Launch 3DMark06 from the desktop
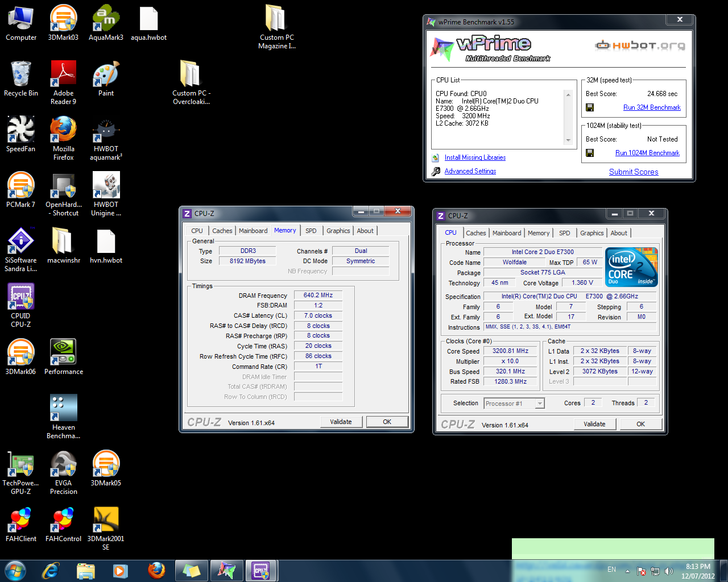728x582 pixels. tap(21, 357)
